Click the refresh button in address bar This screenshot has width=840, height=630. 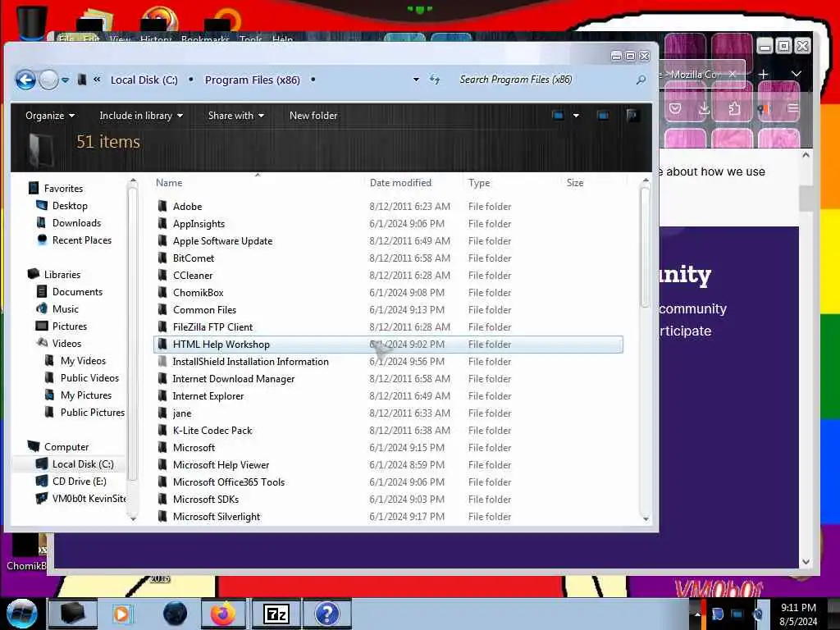[435, 80]
